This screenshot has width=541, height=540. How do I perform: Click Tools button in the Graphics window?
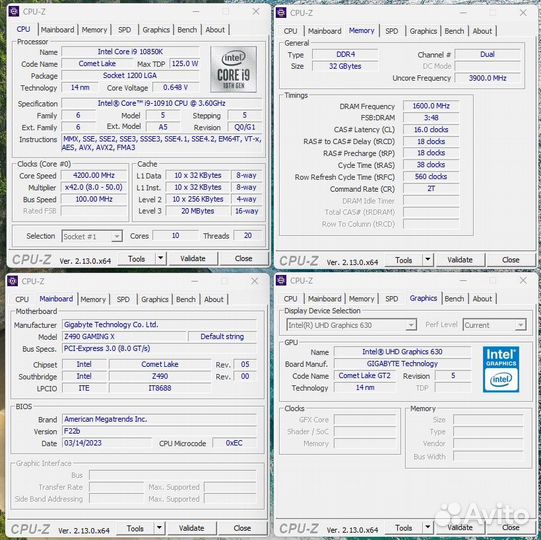pyautogui.click(x=404, y=528)
